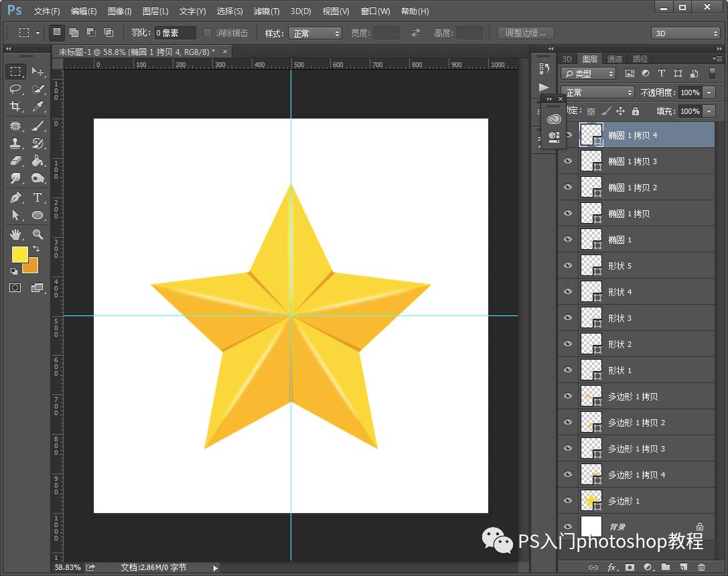
Task: Click the new selection mode button
Action: (57, 32)
